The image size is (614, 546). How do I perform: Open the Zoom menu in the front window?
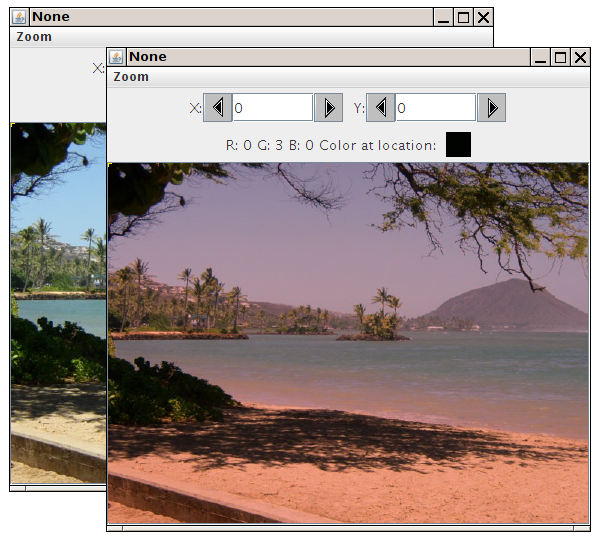point(131,77)
